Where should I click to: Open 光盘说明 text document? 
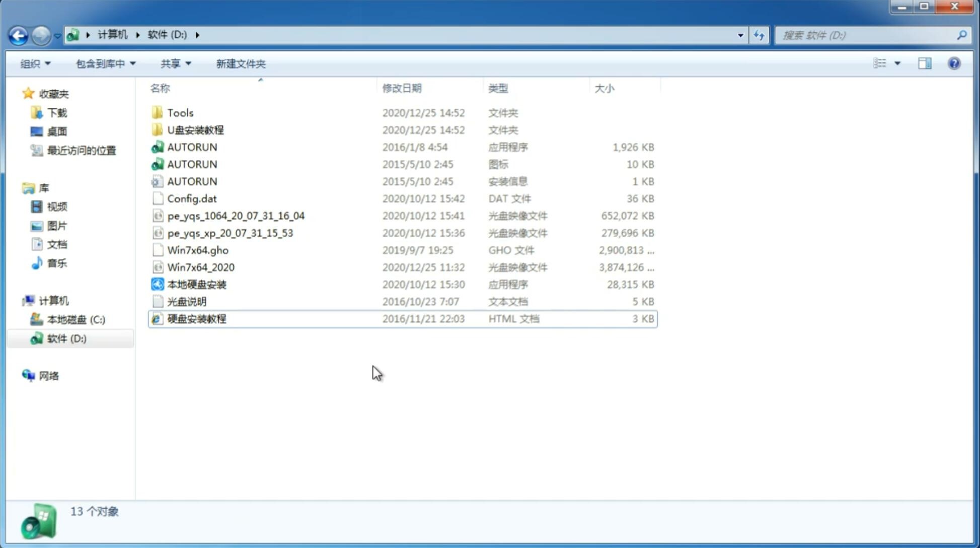[x=186, y=301]
